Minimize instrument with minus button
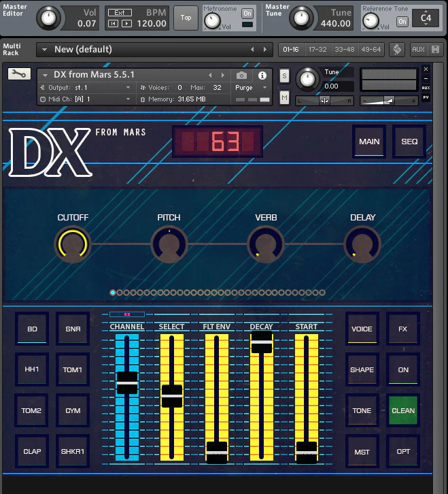 coord(426,78)
